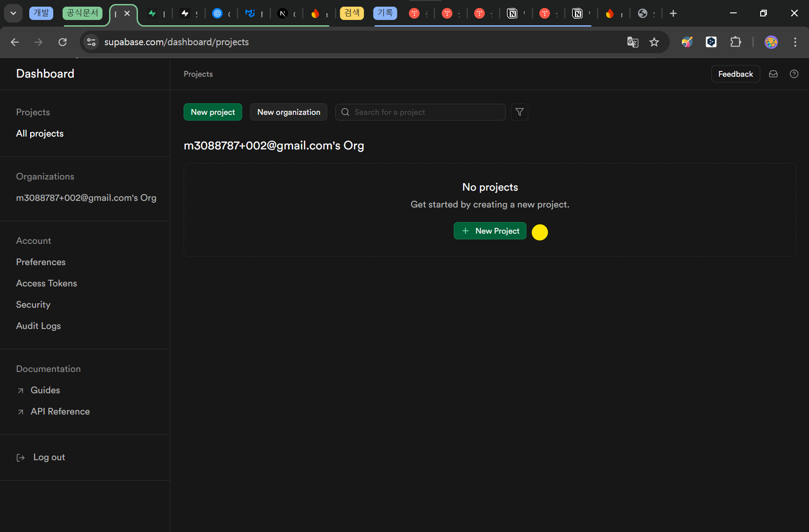This screenshot has width=809, height=532.
Task: Click the New organization button
Action: pyautogui.click(x=289, y=112)
